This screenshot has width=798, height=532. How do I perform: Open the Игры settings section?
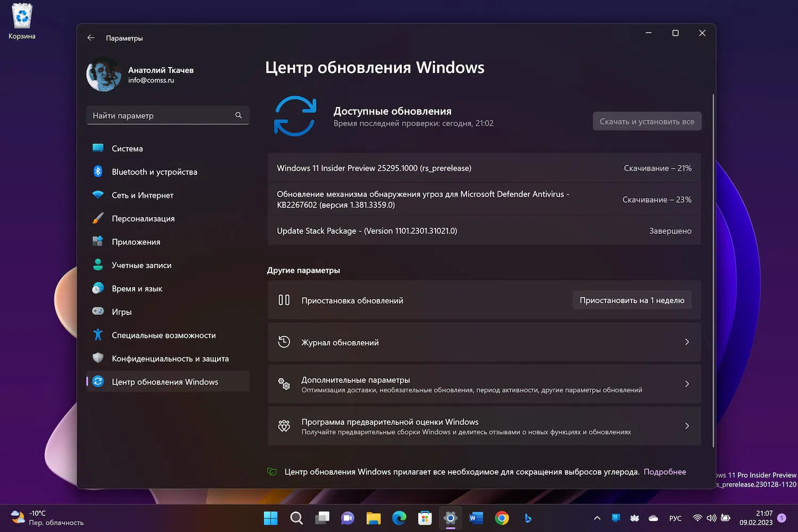click(x=121, y=312)
